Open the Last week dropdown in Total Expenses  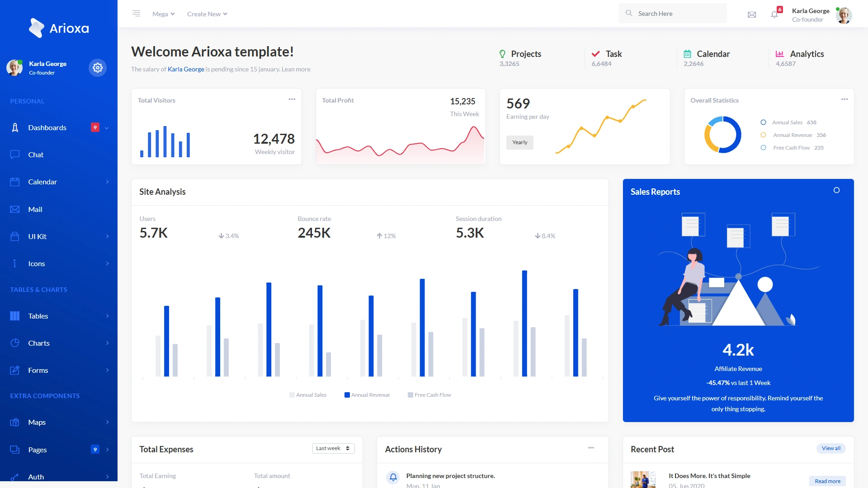(333, 448)
